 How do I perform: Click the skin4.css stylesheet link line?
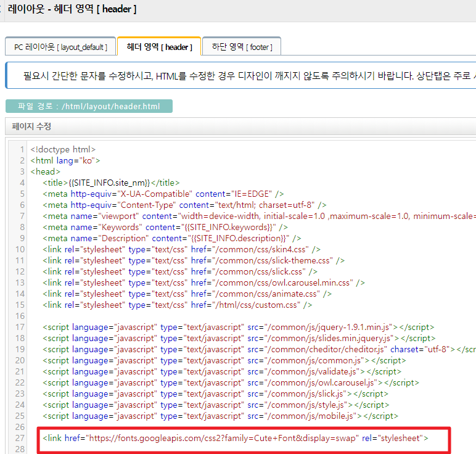click(181, 249)
